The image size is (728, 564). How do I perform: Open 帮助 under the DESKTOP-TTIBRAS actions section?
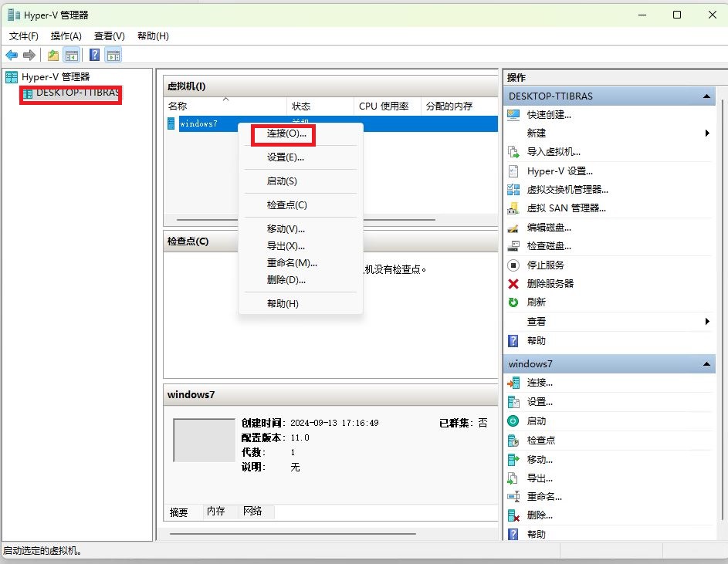(537, 341)
